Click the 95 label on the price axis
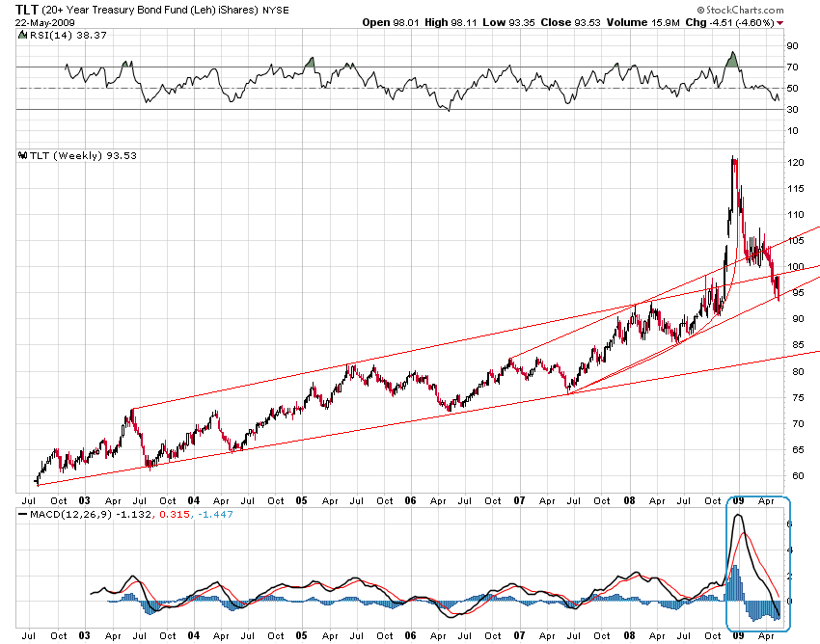 [798, 293]
